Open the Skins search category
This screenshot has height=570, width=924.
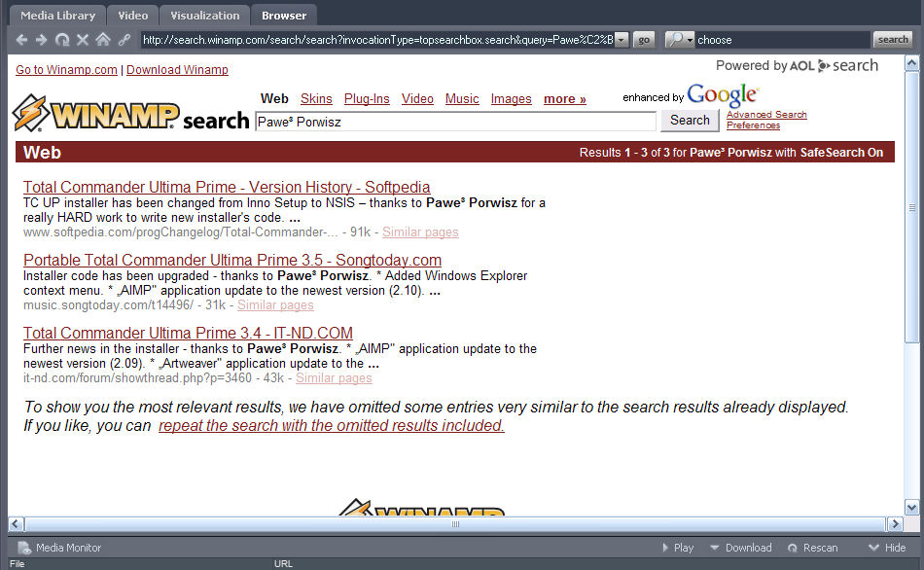(316, 98)
